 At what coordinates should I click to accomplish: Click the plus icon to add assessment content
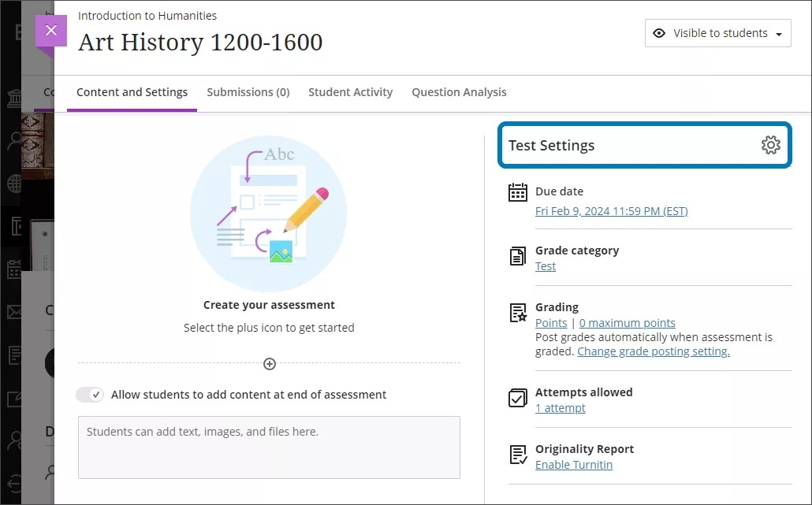[x=269, y=364]
